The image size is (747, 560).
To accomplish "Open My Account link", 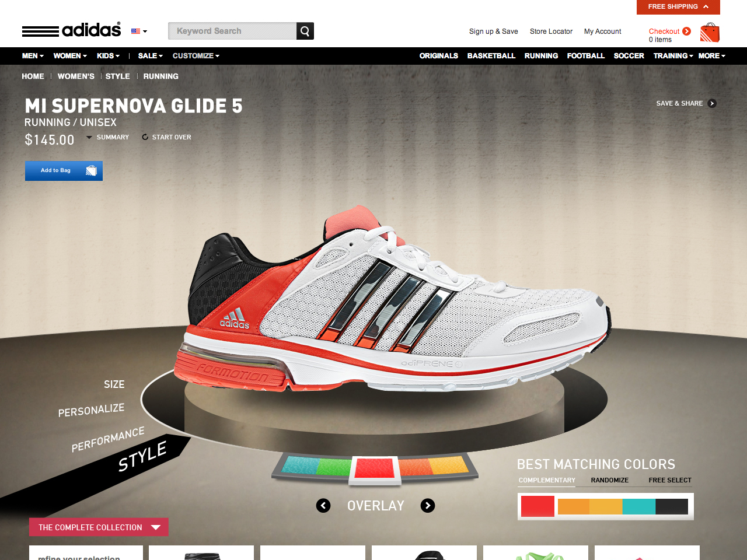I will click(x=603, y=32).
